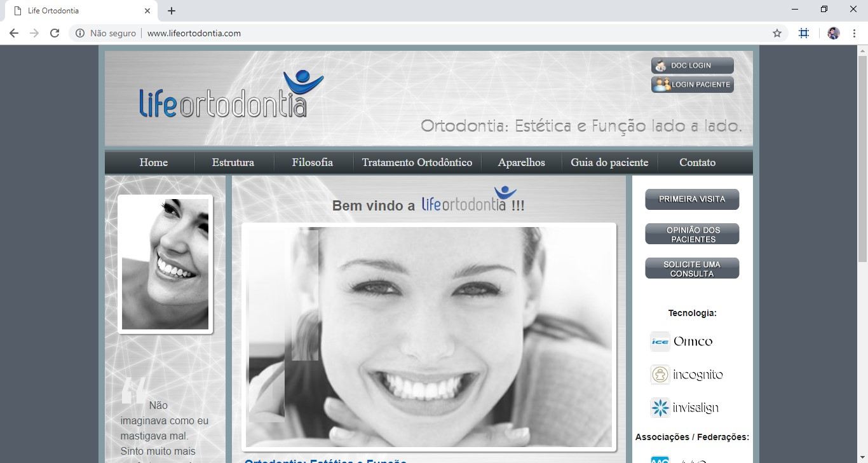Click the smiling woman sidebar photo
Screen dimensions: 868x463
[165, 264]
